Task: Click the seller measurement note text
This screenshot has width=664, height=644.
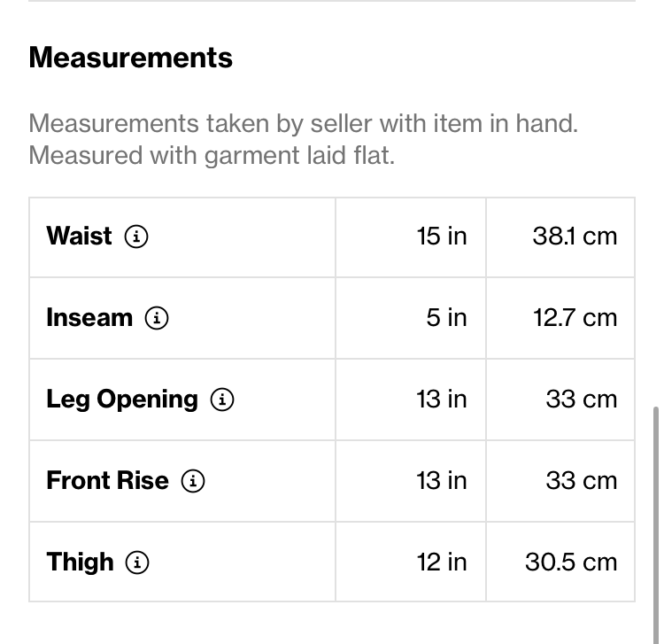Action: 303,139
